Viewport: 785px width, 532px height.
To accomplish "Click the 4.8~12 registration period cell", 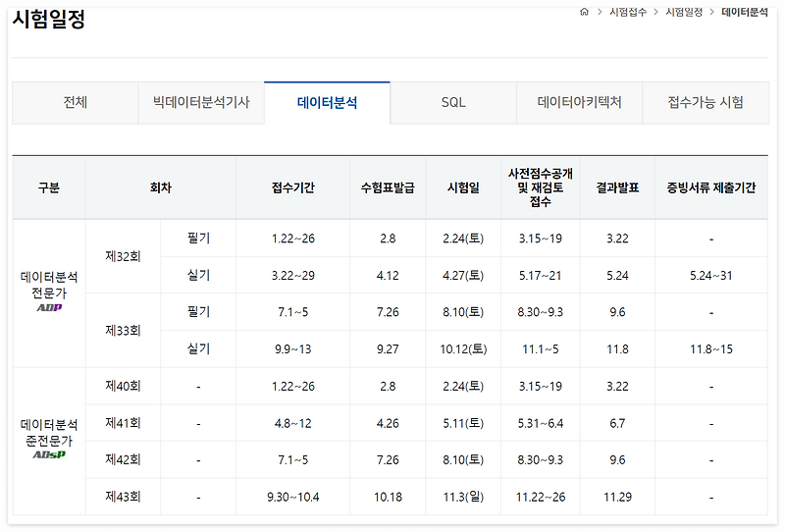I will 292,423.
